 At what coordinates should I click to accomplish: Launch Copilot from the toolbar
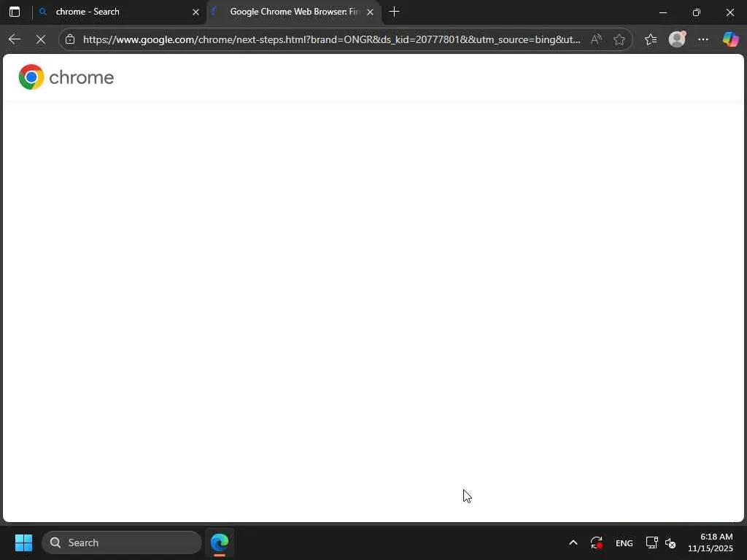pyautogui.click(x=730, y=39)
